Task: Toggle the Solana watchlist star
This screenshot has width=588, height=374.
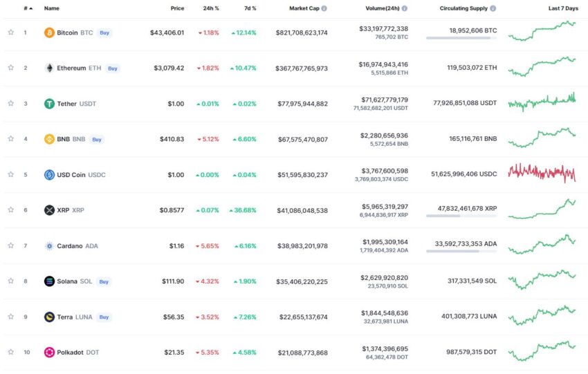Action: click(x=11, y=281)
